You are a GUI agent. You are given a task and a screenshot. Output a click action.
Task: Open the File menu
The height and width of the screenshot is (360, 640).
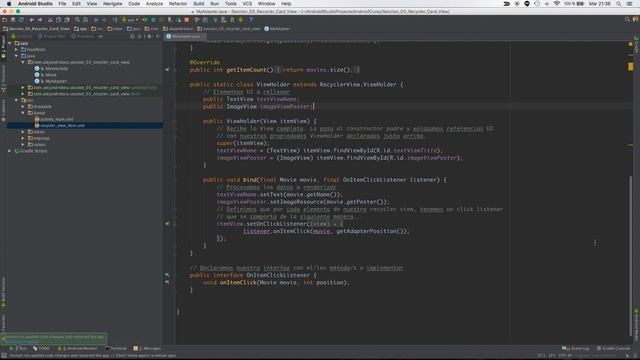(x=62, y=4)
